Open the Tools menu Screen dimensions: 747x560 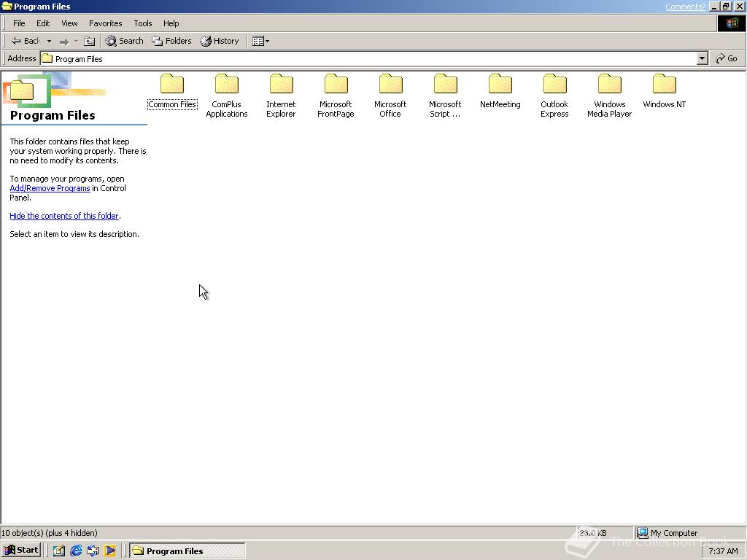[x=142, y=23]
